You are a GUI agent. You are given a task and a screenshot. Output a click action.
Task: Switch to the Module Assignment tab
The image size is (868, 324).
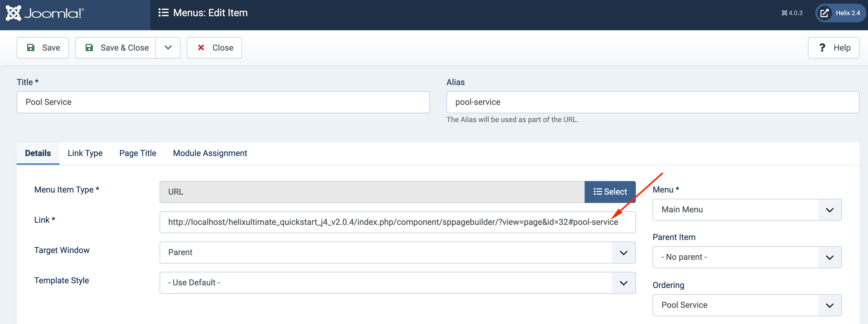pyautogui.click(x=210, y=153)
